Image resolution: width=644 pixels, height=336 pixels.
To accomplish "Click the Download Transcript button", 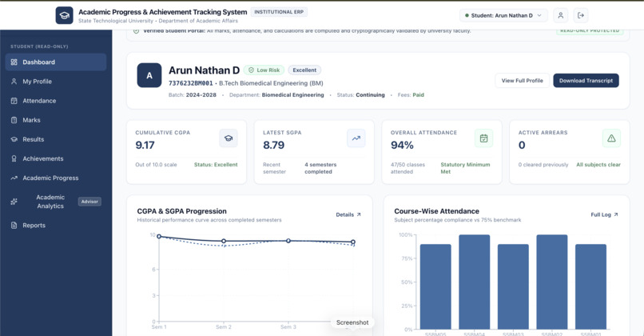I will 586,81.
